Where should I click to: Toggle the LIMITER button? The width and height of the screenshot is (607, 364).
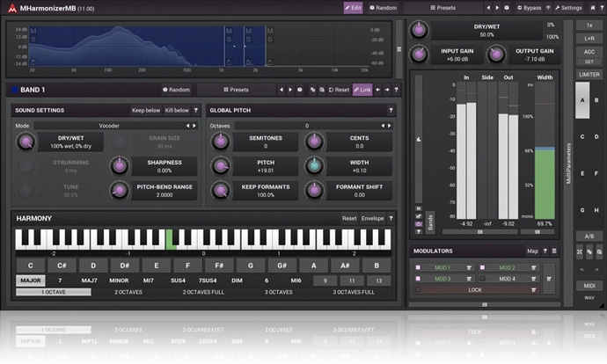(x=589, y=75)
